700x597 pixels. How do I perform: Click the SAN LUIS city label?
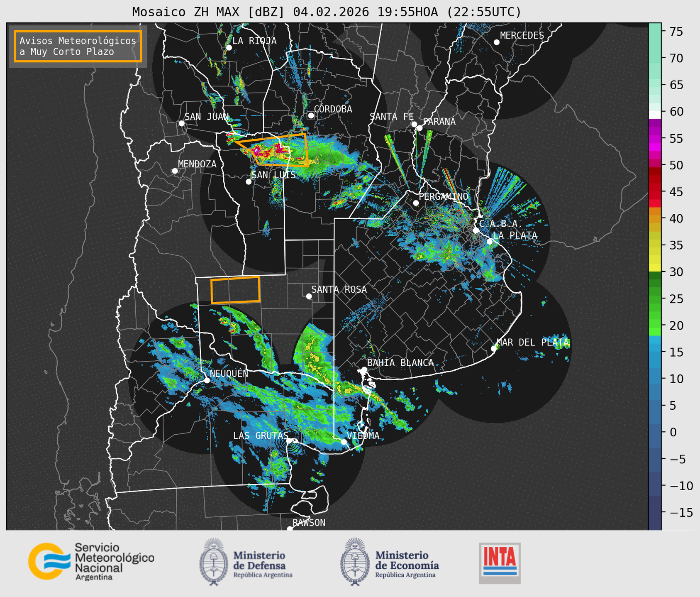pyautogui.click(x=273, y=175)
